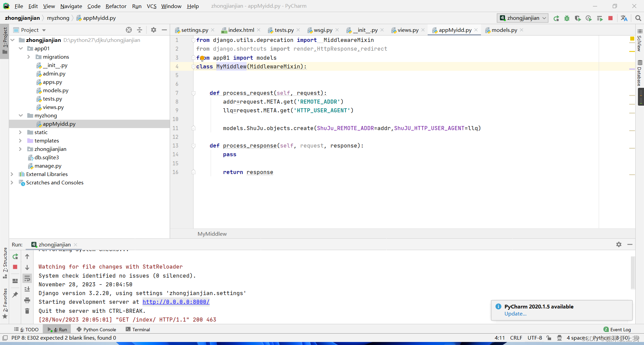This screenshot has height=345, width=644.
Task: Open the Run panel settings gear
Action: point(619,244)
